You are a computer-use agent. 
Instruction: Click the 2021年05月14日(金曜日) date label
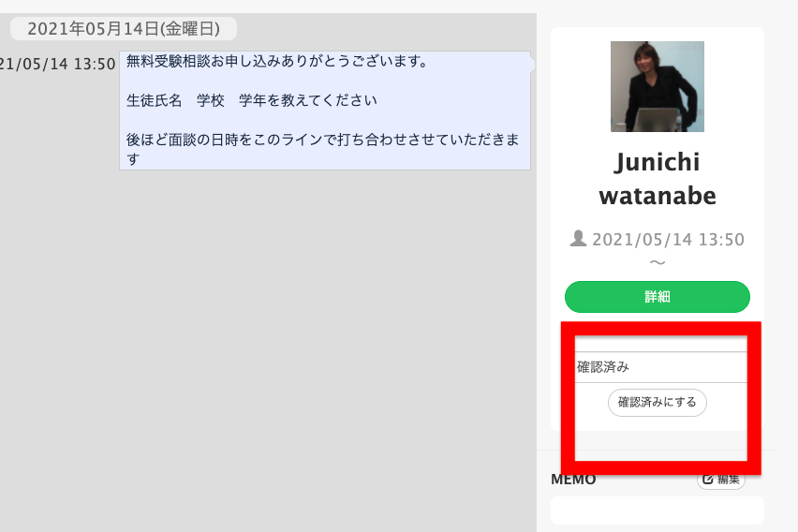coord(124,28)
